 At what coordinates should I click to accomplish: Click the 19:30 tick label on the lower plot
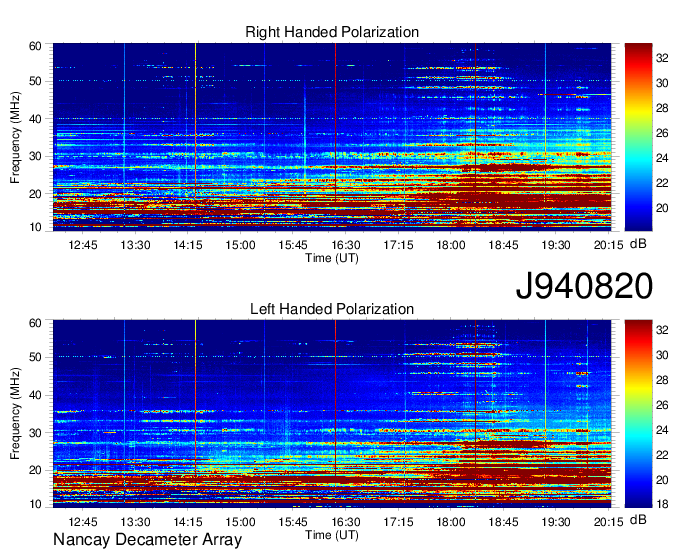pyautogui.click(x=556, y=522)
